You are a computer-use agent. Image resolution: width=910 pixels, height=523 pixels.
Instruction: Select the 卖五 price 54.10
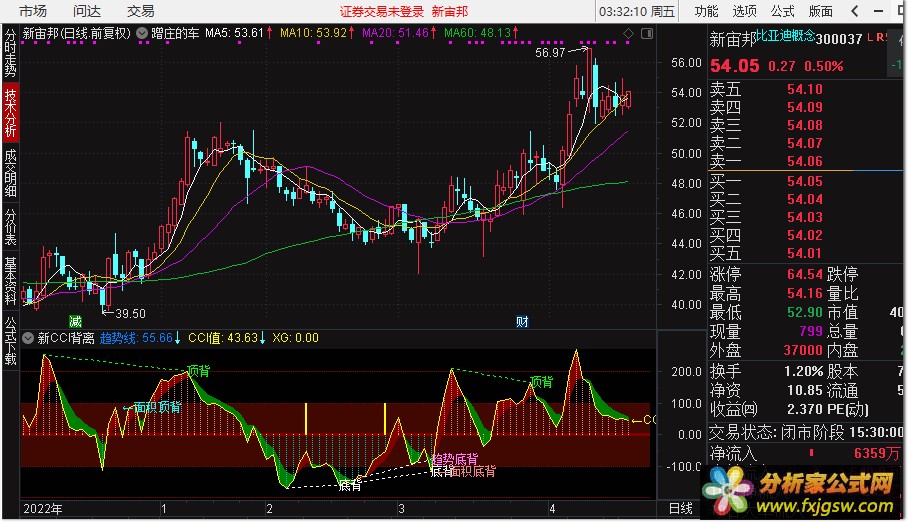(x=804, y=89)
